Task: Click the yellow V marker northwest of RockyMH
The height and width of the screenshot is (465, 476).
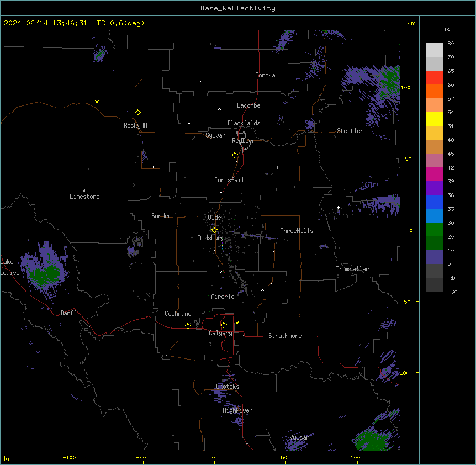Action: point(97,102)
